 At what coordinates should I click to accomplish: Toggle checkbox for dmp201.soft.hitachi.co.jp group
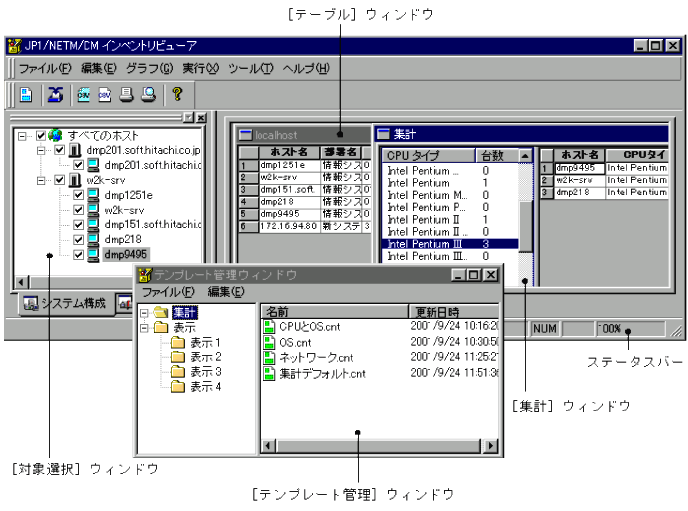coord(60,150)
